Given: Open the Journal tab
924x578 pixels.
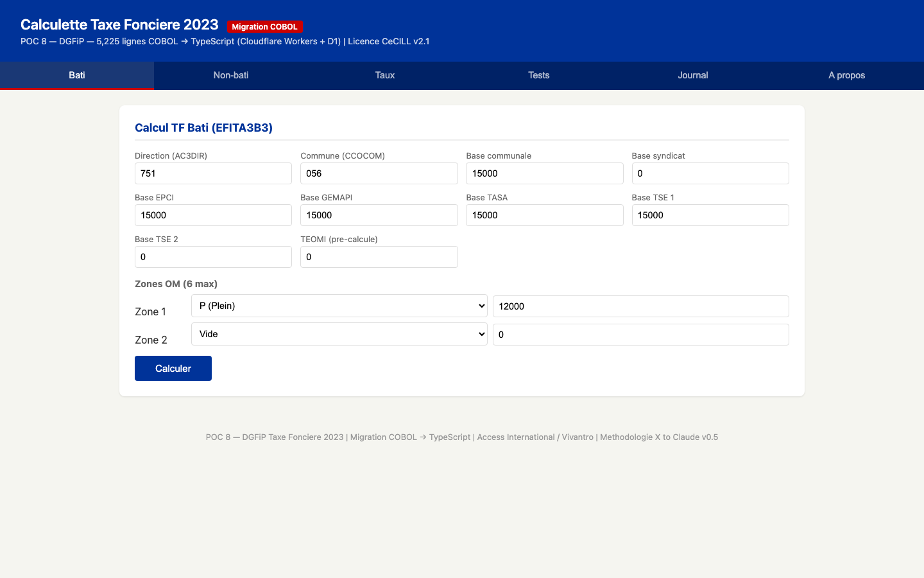Looking at the screenshot, I should 693,75.
